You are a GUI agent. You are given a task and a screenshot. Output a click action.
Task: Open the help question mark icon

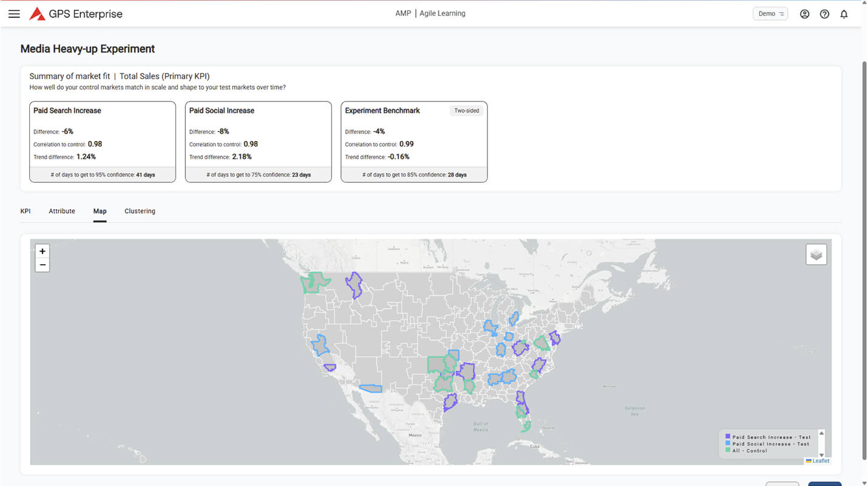point(824,14)
